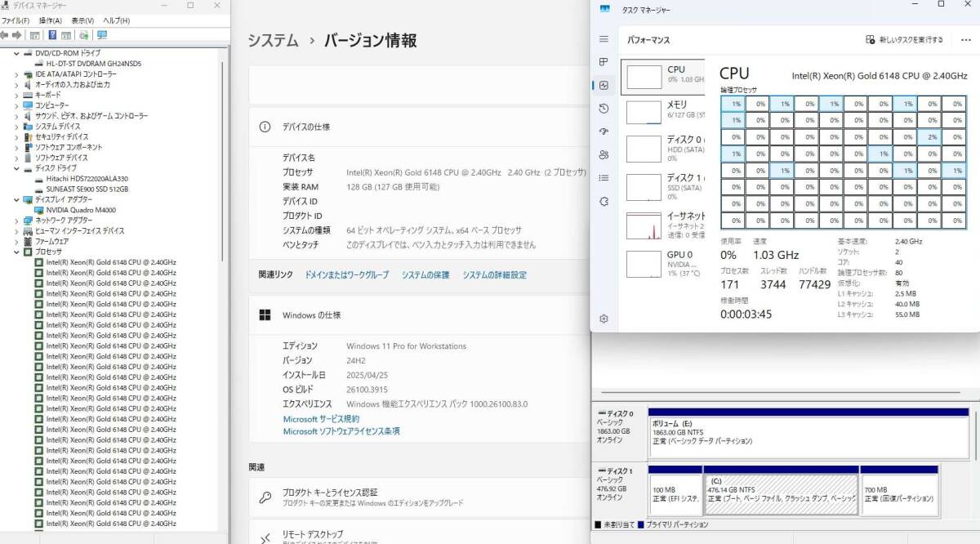
Task: Select the HL-DT-ST DVDRAM GH24NSD5 entry
Action: (x=88, y=64)
